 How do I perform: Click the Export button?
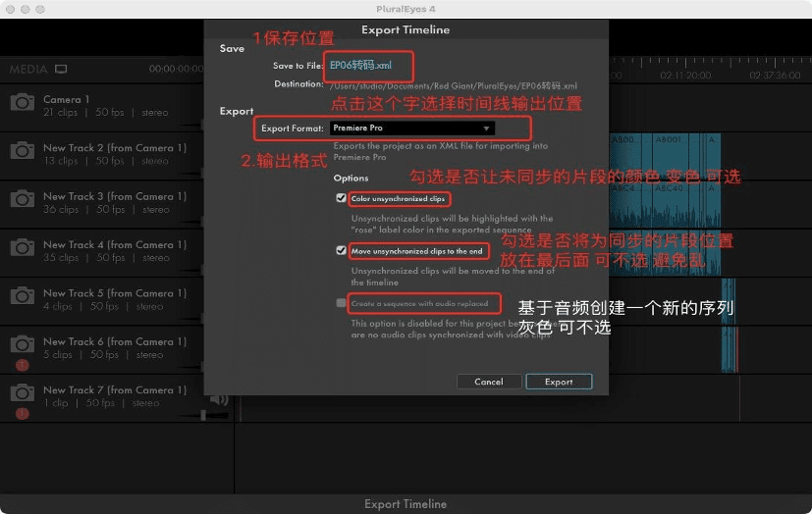tap(559, 382)
